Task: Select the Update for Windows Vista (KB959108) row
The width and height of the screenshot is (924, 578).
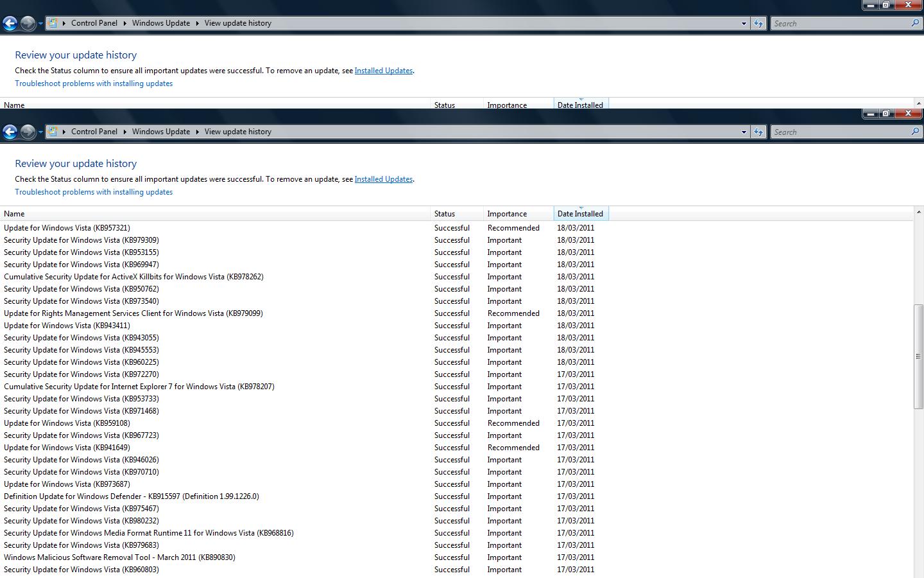Action: [x=456, y=423]
